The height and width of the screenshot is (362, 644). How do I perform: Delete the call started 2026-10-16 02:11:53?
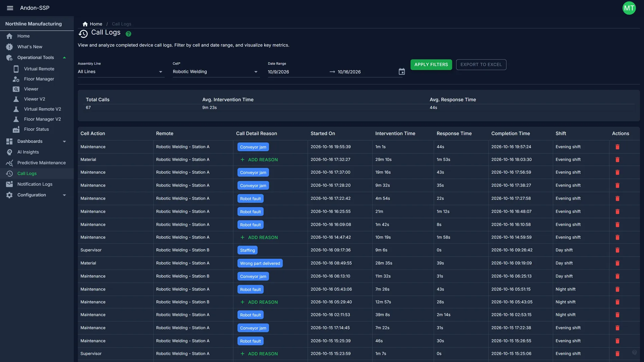pyautogui.click(x=617, y=315)
